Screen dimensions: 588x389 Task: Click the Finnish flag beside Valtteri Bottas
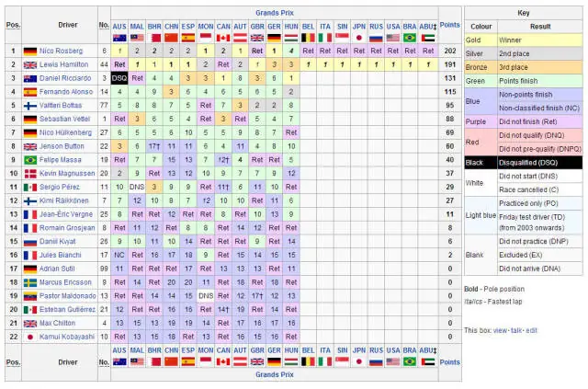30,106
